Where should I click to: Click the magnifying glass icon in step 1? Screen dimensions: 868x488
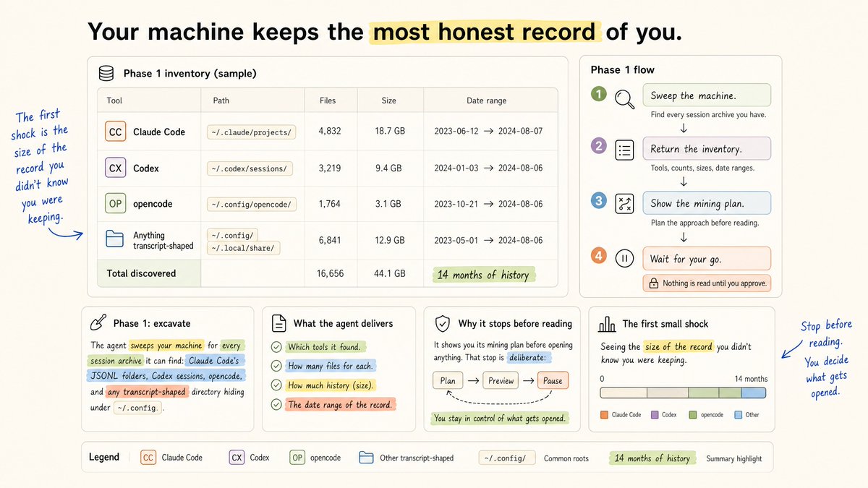(624, 98)
